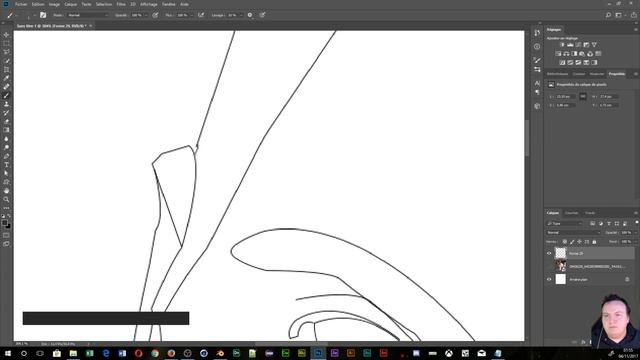Hide the Arrière-plan layer
Viewport: 640px width, 360px height.
click(x=549, y=279)
